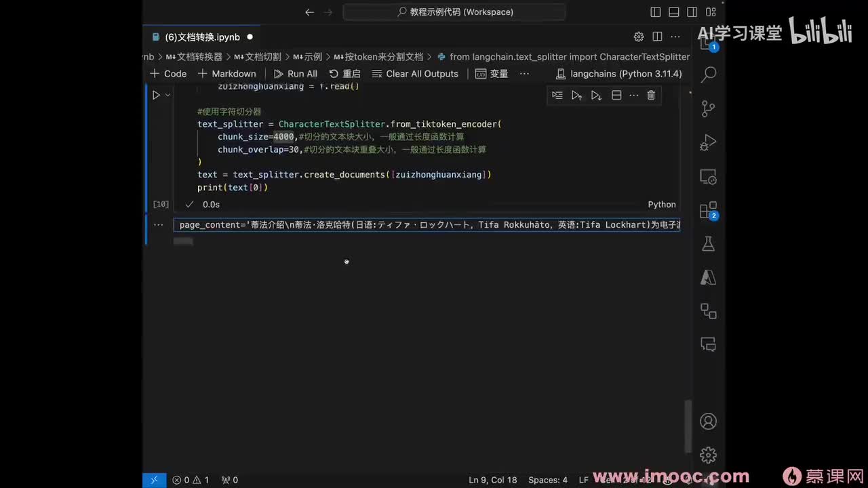This screenshot has width=868, height=488.
Task: Toggle the secondary side bar layout
Action: pyautogui.click(x=692, y=12)
